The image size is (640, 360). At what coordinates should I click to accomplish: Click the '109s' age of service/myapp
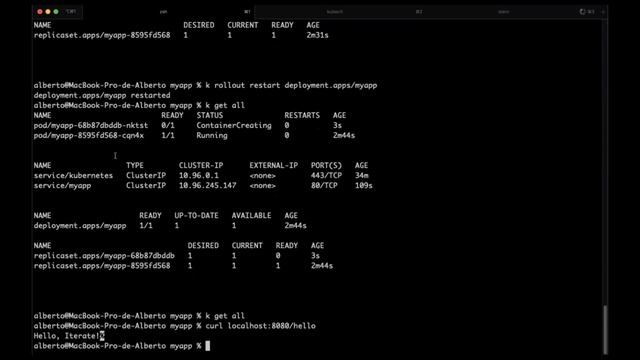point(364,186)
